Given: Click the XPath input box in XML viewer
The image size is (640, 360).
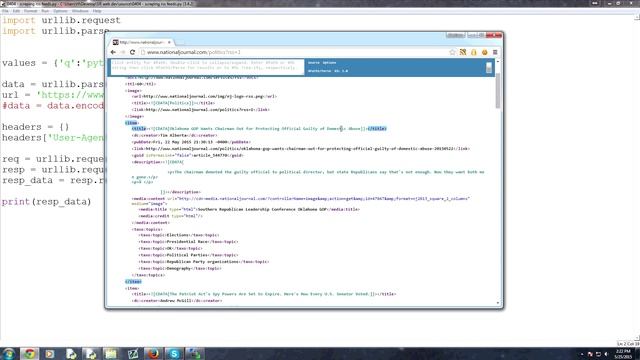Looking at the screenshot, I should coord(207,67).
